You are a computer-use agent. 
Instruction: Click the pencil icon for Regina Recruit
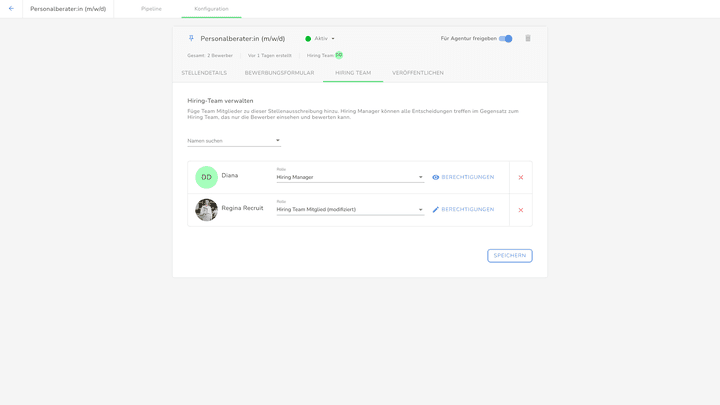coord(436,210)
